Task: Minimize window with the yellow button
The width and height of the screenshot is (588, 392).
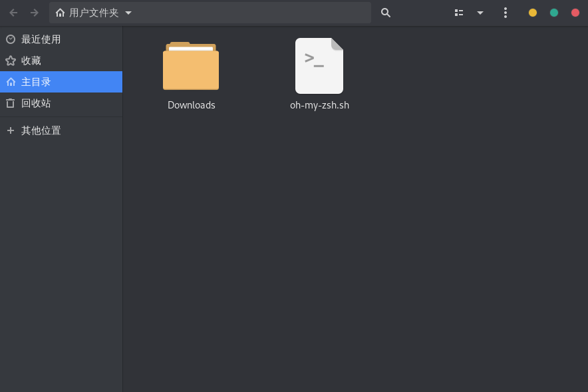Action: point(533,13)
